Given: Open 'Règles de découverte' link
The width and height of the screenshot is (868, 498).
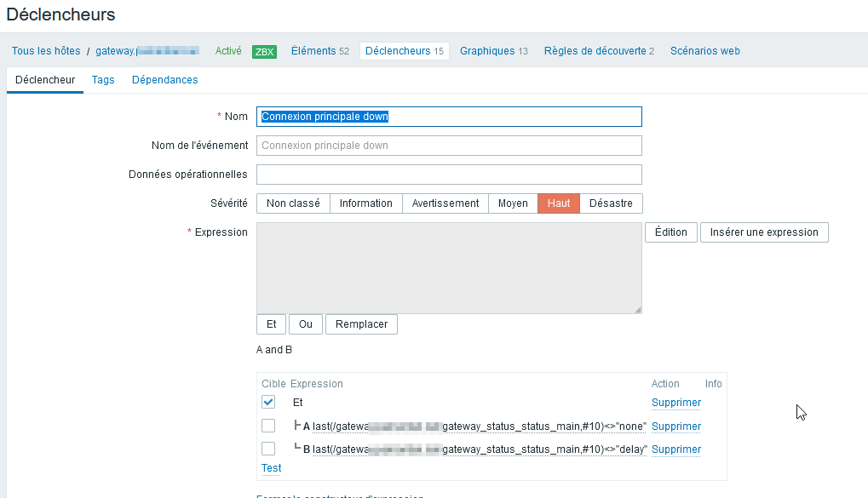Looking at the screenshot, I should tap(595, 51).
